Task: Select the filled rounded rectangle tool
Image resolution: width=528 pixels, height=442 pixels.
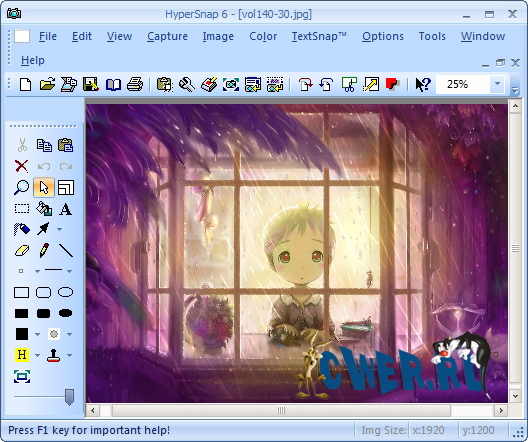Action: [x=43, y=313]
